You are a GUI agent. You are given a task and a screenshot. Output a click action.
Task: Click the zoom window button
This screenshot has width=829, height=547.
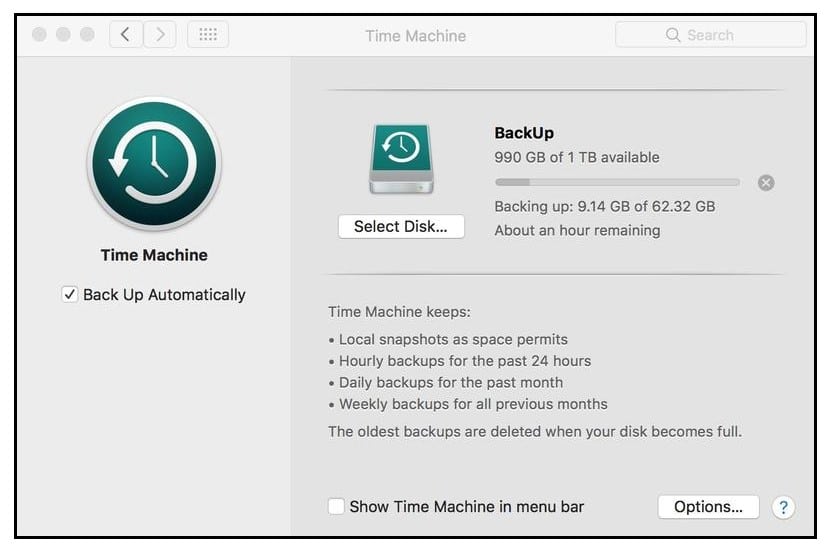tap(87, 35)
